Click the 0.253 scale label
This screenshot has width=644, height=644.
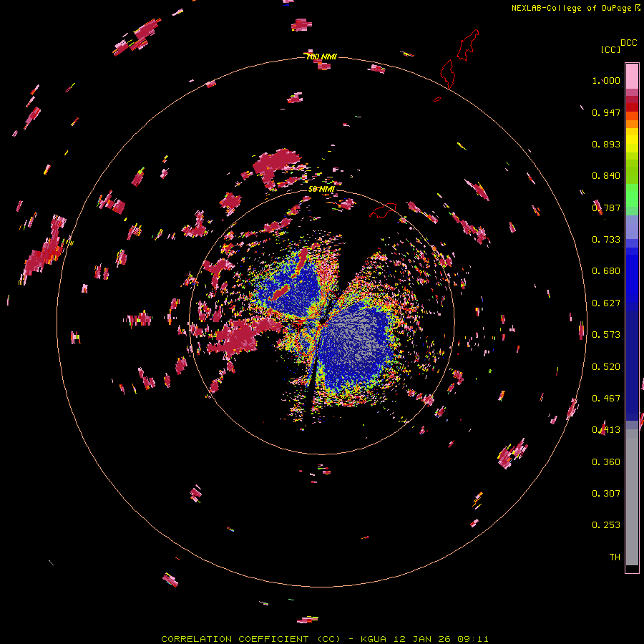tap(606, 525)
